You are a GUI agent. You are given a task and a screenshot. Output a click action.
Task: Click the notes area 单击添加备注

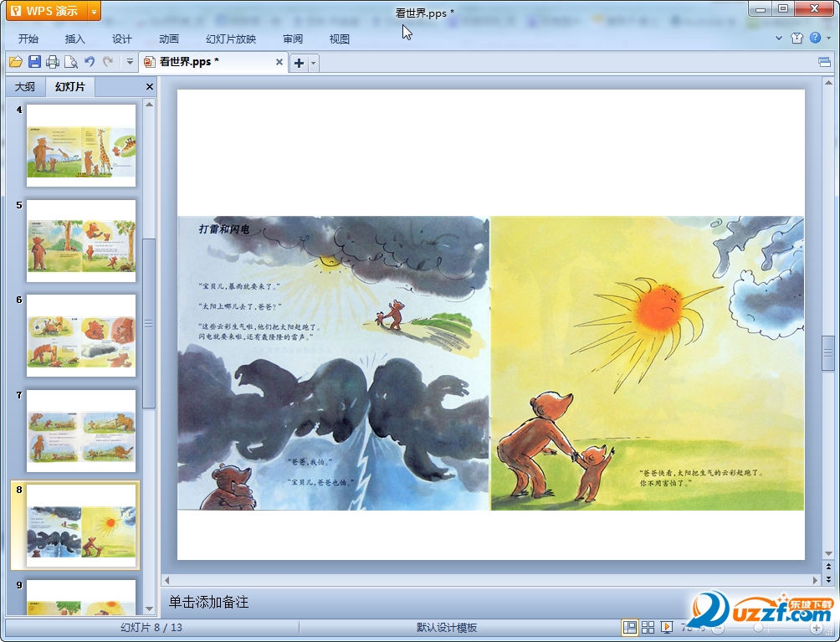coord(209,603)
